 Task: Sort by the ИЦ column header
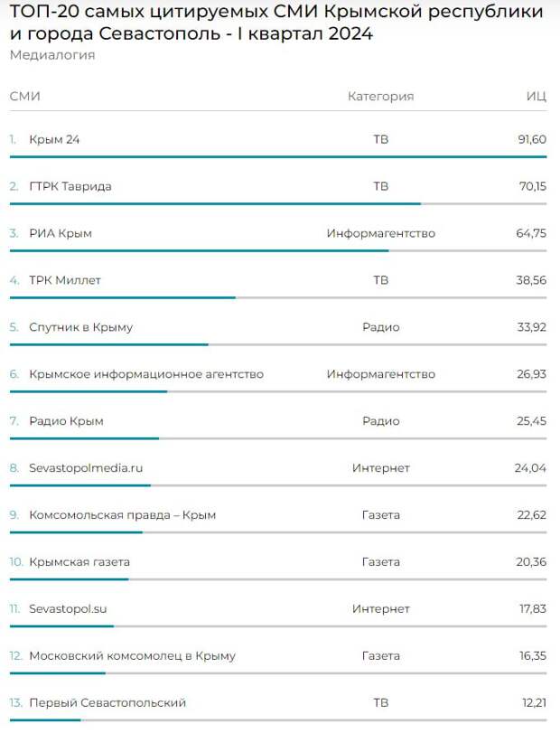[537, 97]
